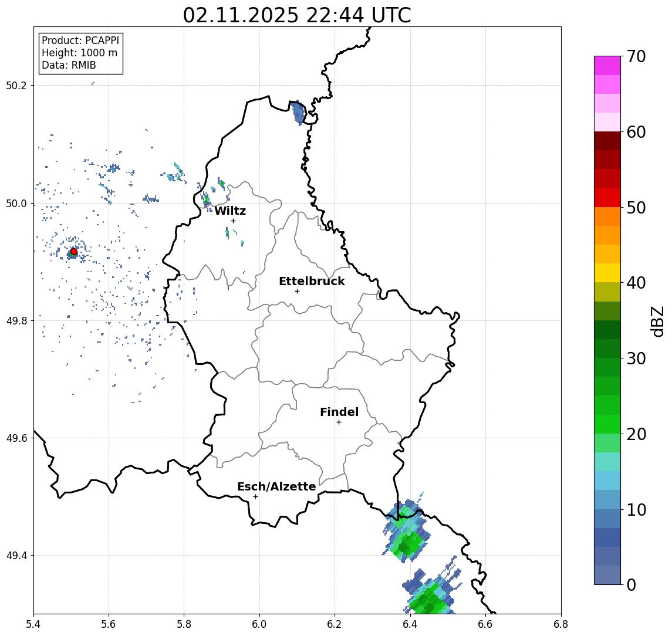672x636 pixels.
Task: Click the Esch/Alzette city label
Action: pos(276,486)
